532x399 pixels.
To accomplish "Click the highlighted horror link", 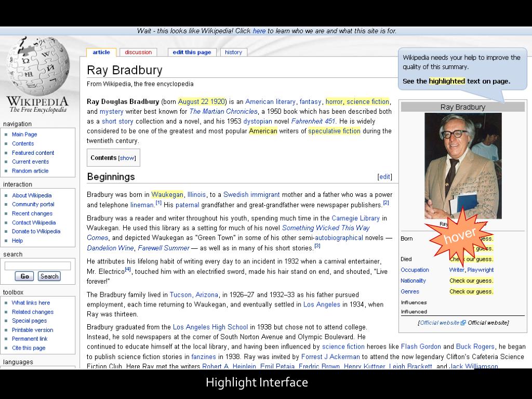I will [334, 102].
